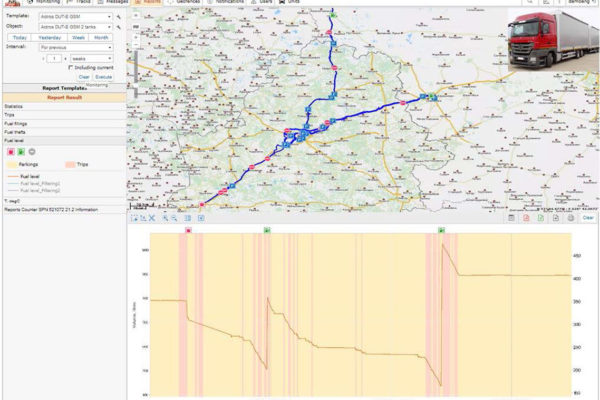Click the interval number input field
The width and height of the screenshot is (600, 400).
tap(54, 59)
